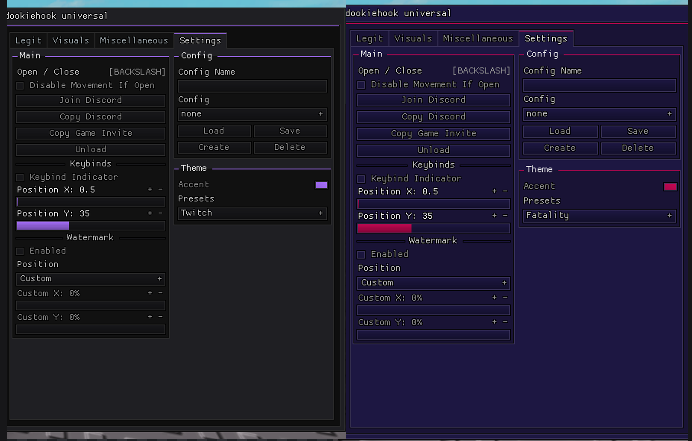Click Create config in left window
The height and width of the screenshot is (441, 692).
click(214, 147)
